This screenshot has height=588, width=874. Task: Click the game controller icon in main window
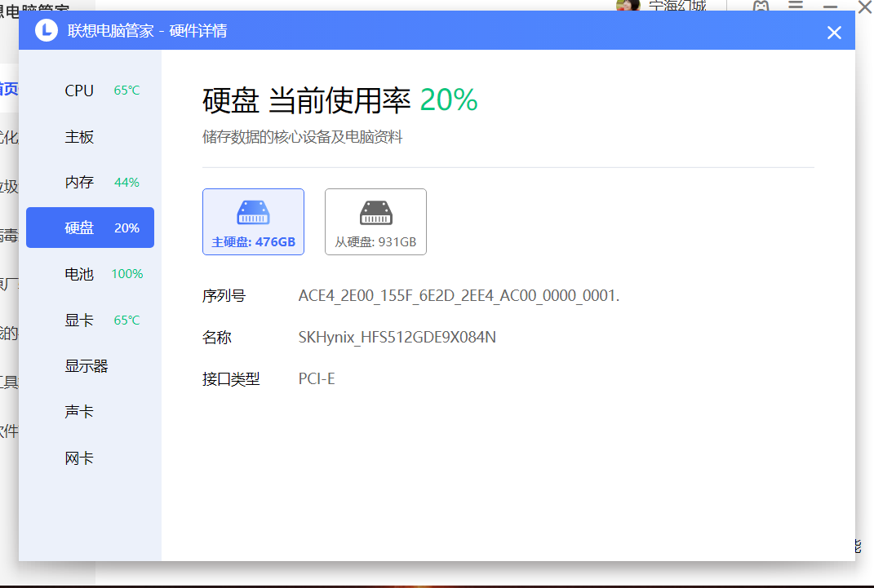coord(761,6)
